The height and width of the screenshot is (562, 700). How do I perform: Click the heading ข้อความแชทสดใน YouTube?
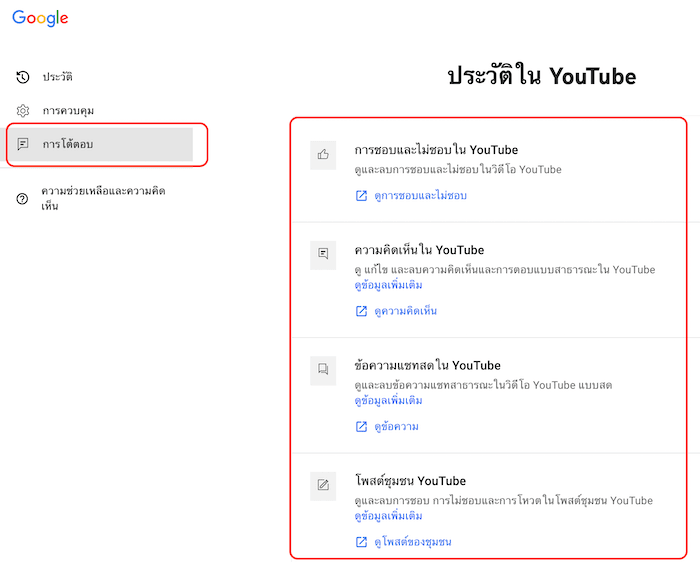427,366
